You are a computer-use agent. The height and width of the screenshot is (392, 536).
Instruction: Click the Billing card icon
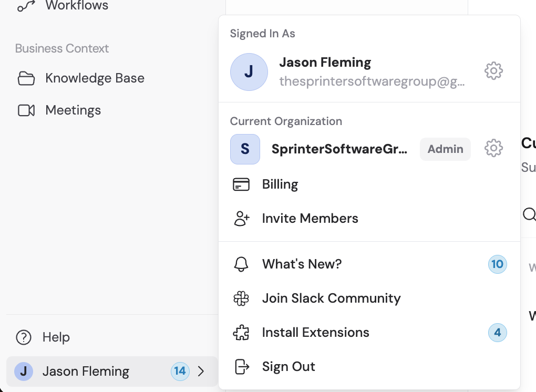point(242,184)
